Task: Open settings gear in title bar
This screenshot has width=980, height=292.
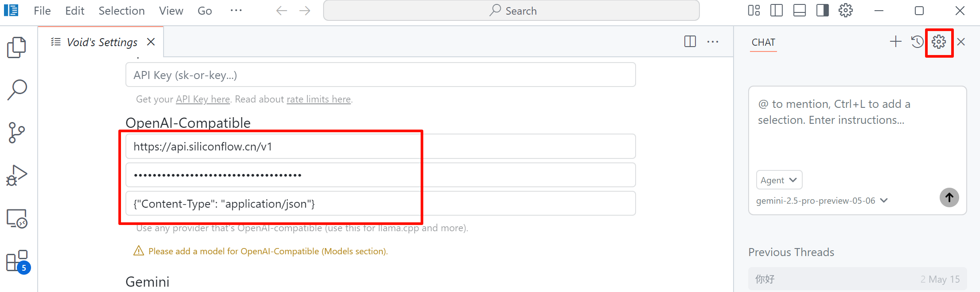Action: pos(846,11)
